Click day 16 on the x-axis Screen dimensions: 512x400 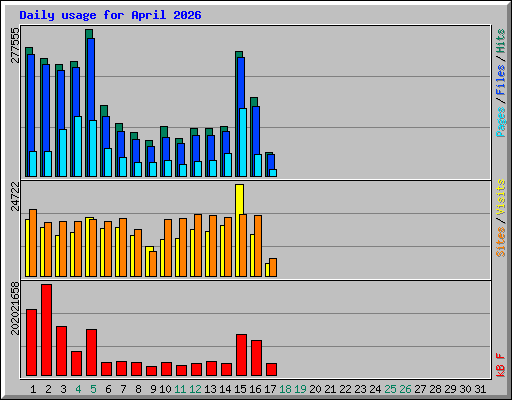point(255,389)
